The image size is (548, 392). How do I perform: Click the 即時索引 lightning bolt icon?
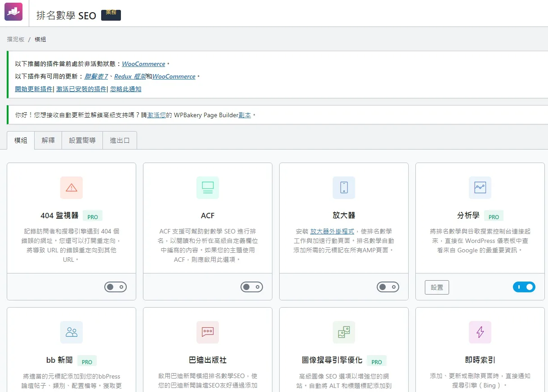tap(480, 332)
